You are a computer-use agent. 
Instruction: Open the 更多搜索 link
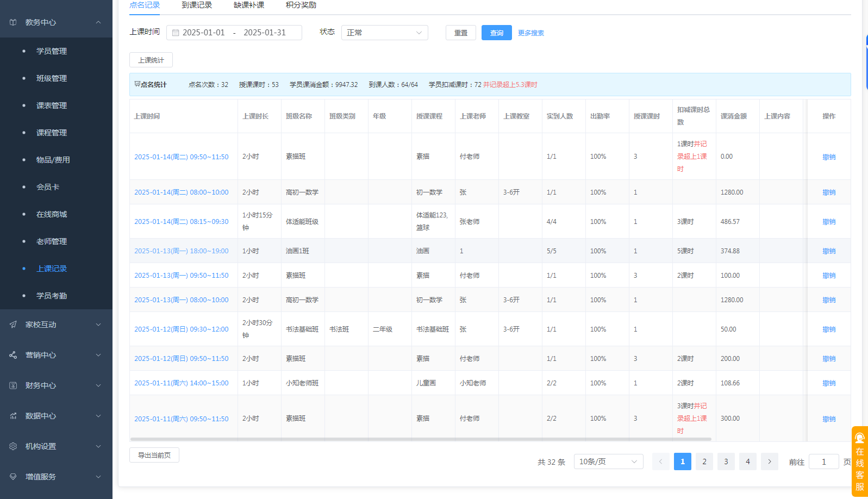pyautogui.click(x=531, y=33)
